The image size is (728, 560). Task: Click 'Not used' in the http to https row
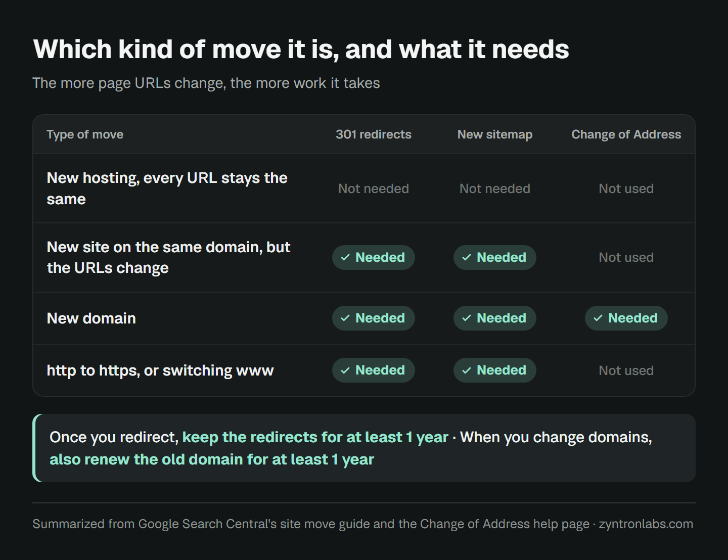(626, 370)
